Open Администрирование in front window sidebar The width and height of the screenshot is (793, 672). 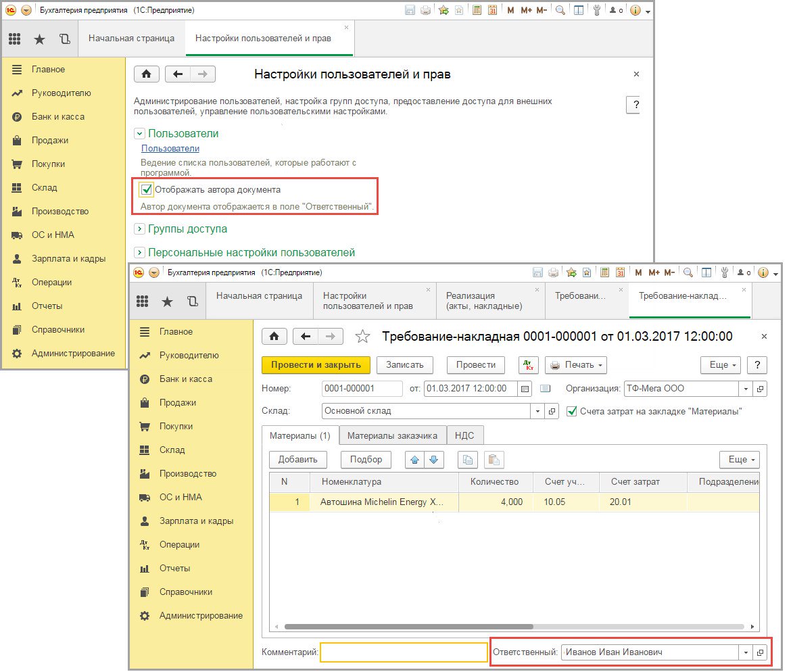point(201,615)
